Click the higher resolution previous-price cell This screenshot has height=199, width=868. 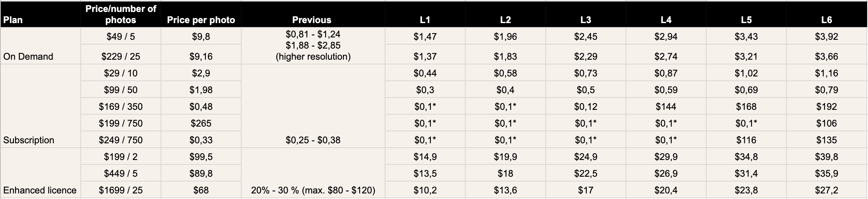coord(313,46)
